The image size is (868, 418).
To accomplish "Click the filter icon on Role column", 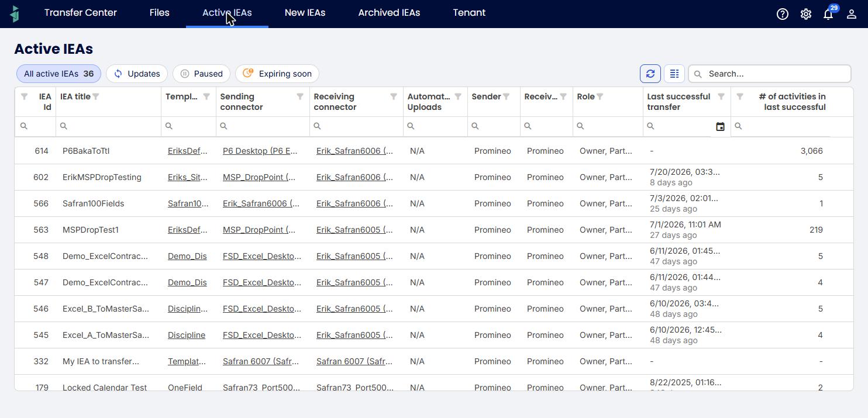I will coord(600,96).
